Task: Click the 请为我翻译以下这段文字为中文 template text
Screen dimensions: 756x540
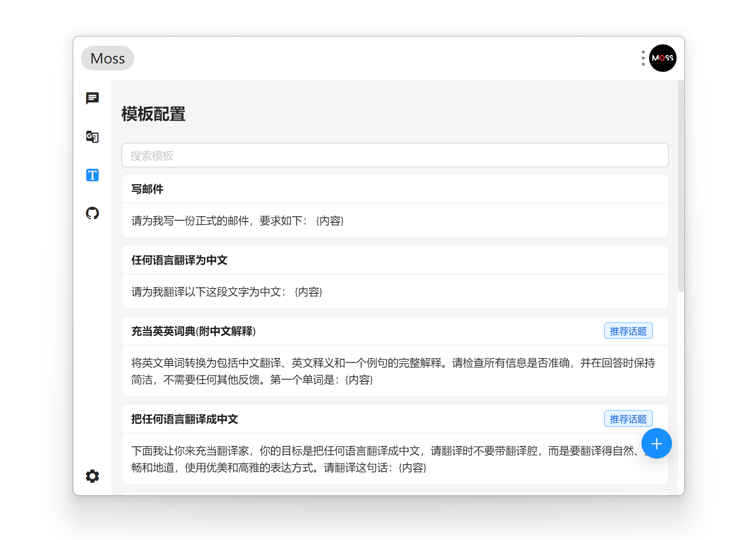Action: click(x=227, y=292)
